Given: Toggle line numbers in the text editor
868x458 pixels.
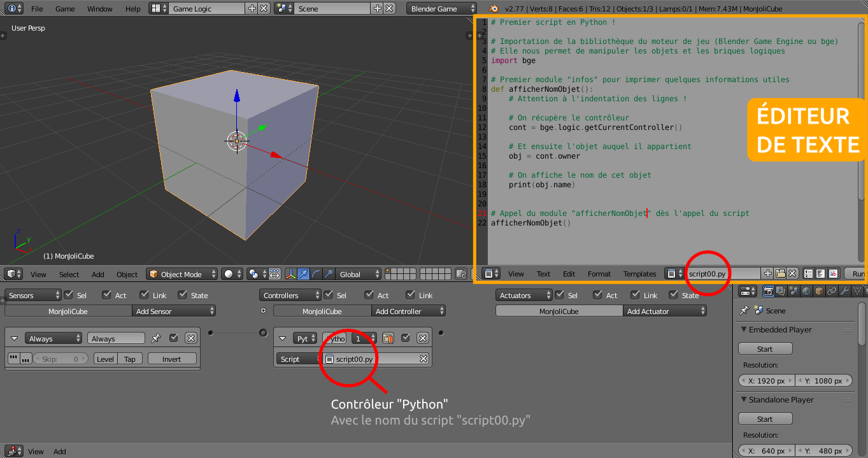Looking at the screenshot, I should 808,273.
